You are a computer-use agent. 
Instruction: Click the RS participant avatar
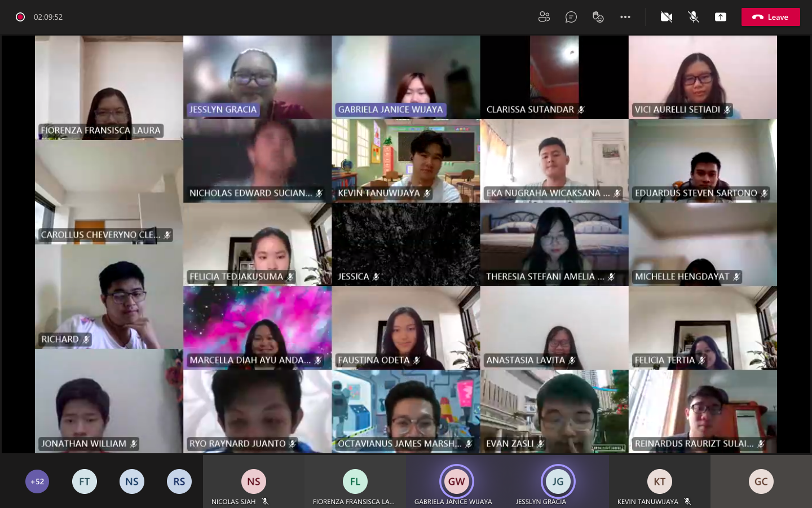pyautogui.click(x=179, y=481)
